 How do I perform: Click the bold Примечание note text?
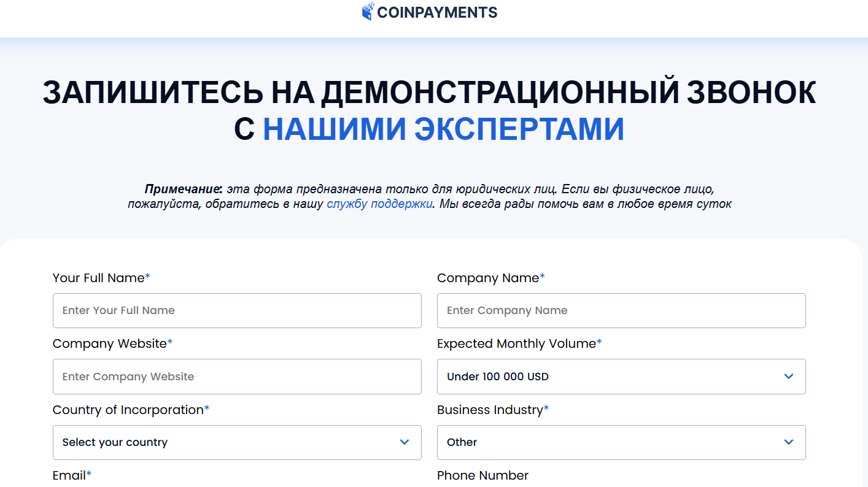point(184,189)
